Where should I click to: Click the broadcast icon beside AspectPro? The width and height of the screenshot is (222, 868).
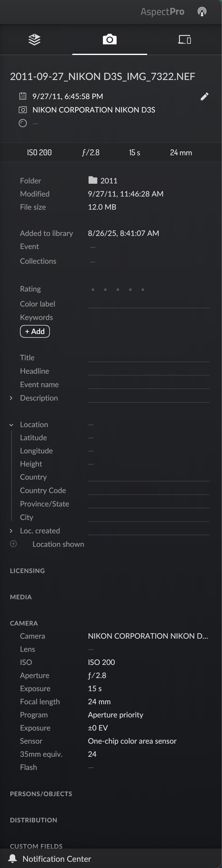point(202,12)
